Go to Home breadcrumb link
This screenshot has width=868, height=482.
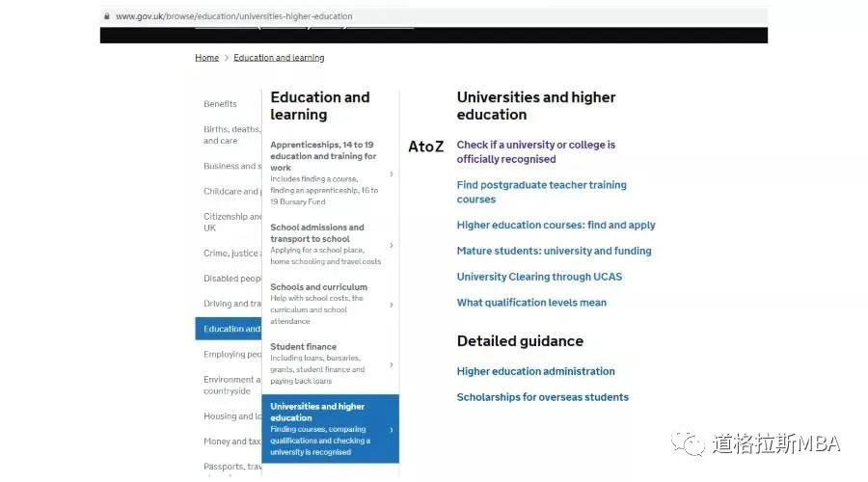(x=206, y=58)
